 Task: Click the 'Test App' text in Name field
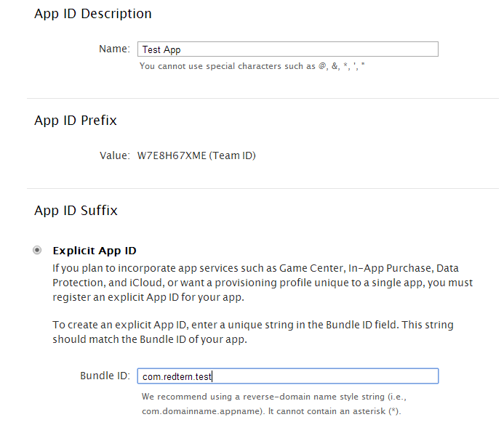[161, 49]
